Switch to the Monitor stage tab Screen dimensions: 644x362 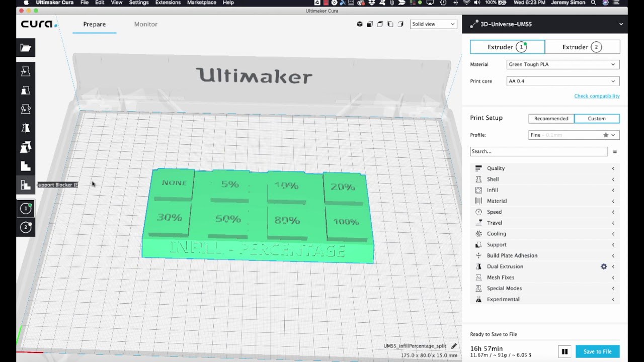(146, 24)
